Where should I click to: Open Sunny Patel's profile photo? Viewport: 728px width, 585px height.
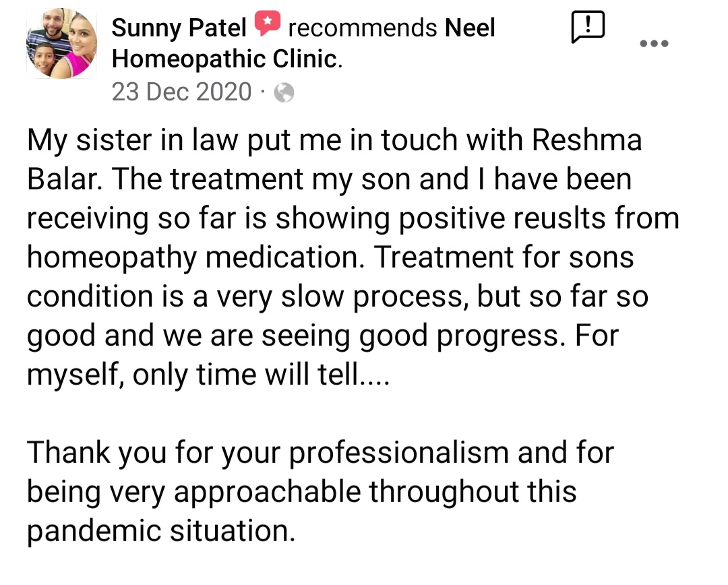[61, 44]
